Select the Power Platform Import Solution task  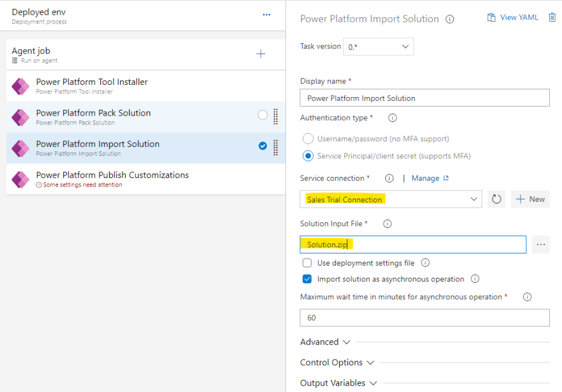[x=146, y=148]
